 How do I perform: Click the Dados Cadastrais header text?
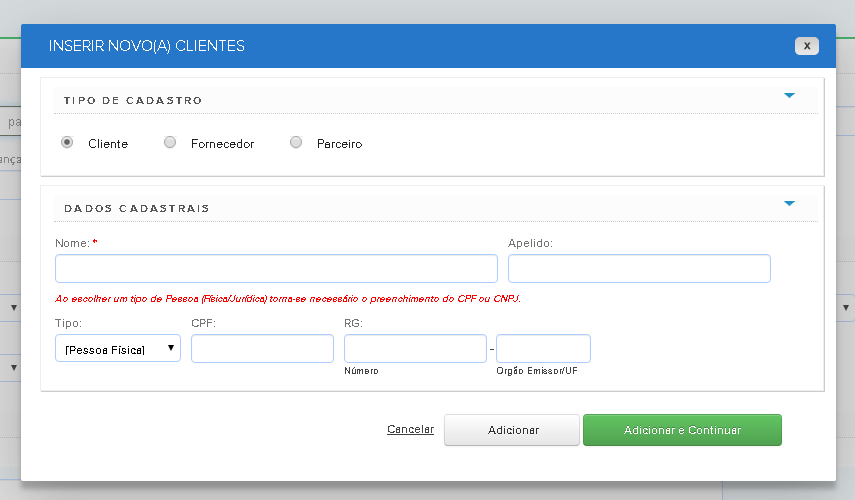(136, 208)
